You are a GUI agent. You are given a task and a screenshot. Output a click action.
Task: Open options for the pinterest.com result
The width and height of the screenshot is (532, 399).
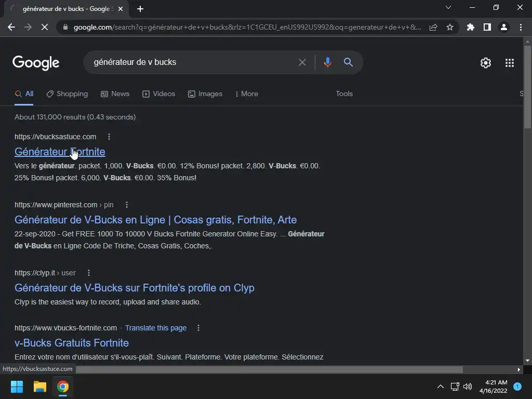tap(127, 205)
